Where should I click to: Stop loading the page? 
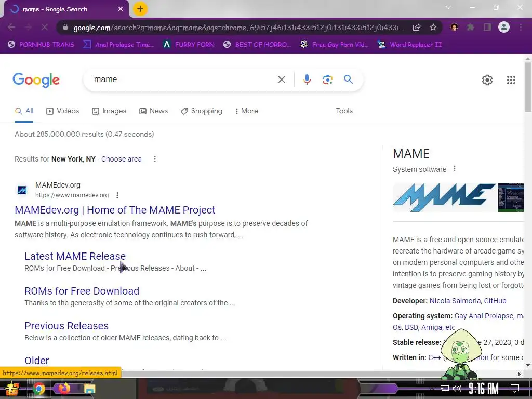pyautogui.click(x=45, y=27)
